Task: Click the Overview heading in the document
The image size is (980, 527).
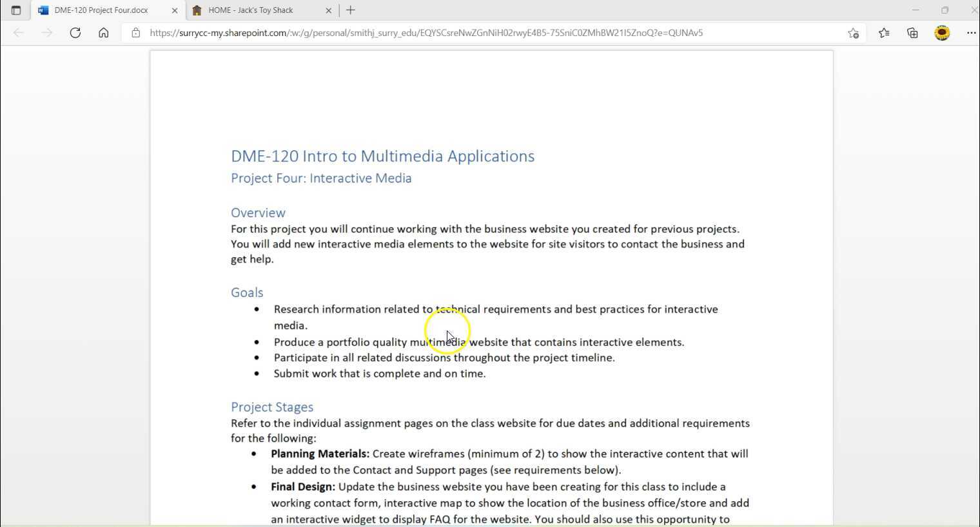Action: 258,213
